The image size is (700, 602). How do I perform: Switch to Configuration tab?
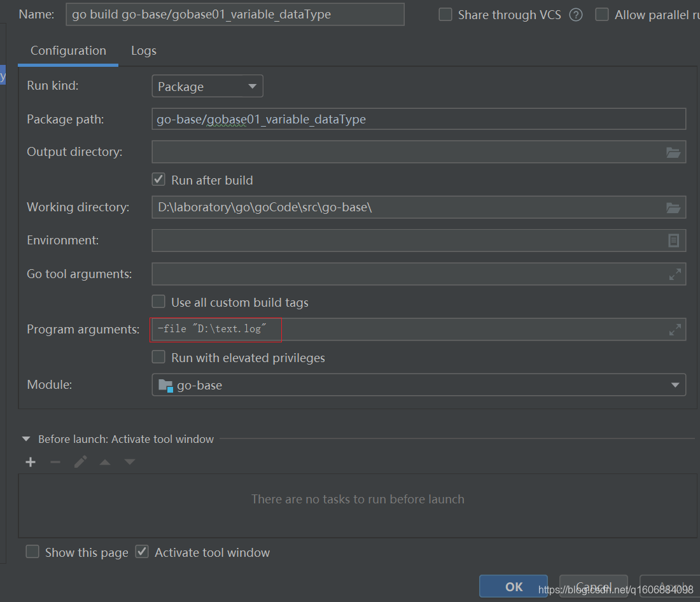pos(68,51)
